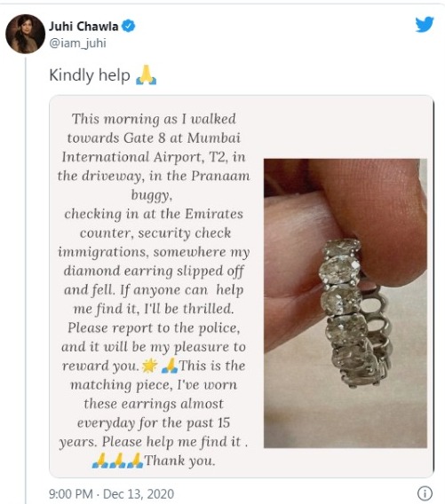
Task: Open Juhi Chawla's profile avatar
Action: coord(26,34)
